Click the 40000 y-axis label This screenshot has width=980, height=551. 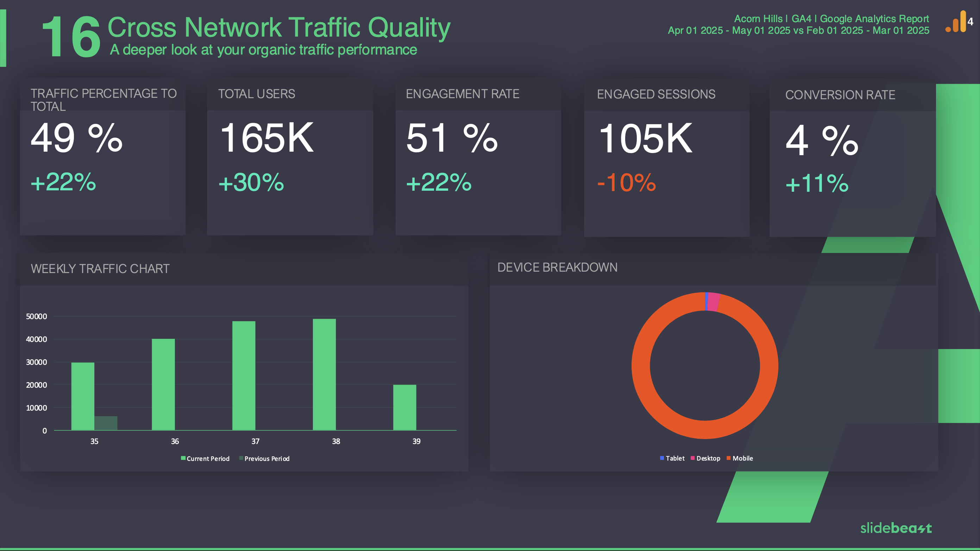[x=37, y=339]
